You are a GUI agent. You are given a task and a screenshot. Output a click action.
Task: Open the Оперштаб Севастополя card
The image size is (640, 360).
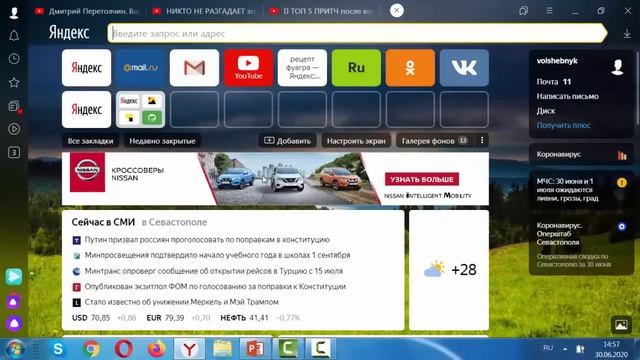(581, 244)
